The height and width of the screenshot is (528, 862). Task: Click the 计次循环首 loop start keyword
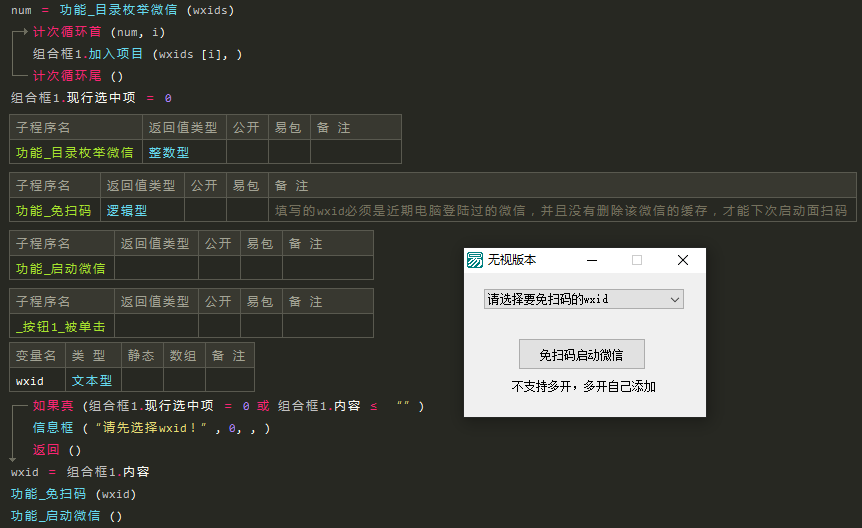tap(67, 32)
